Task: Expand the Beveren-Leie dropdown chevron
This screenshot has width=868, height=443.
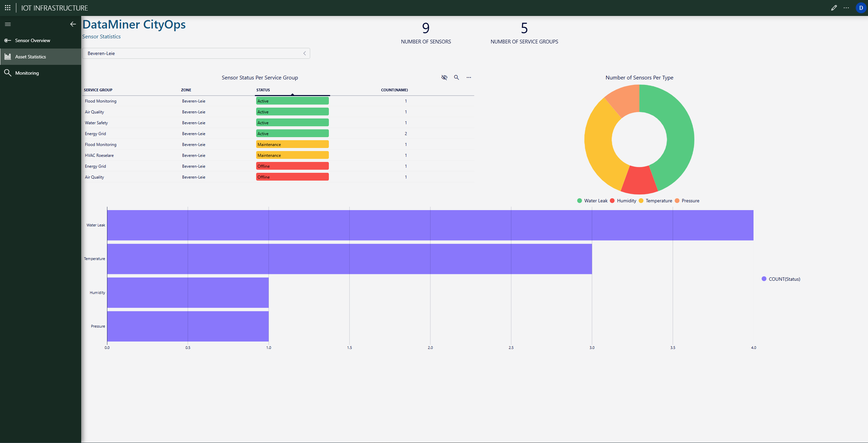Action: (304, 53)
